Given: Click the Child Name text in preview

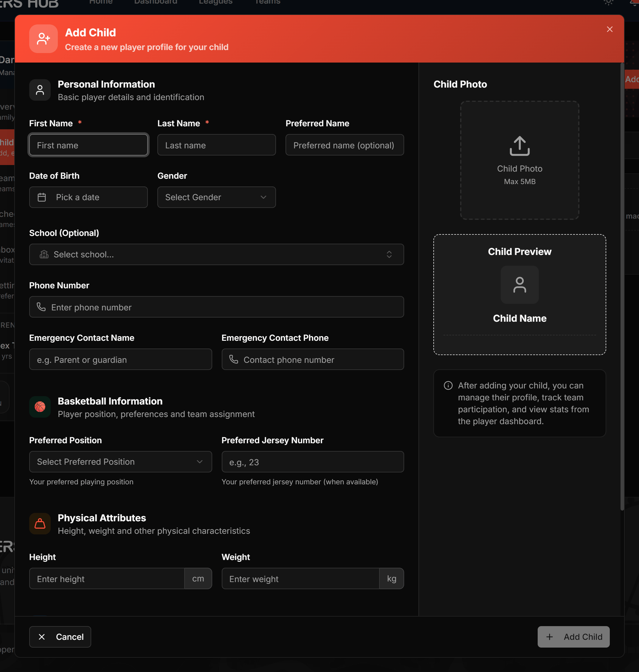Looking at the screenshot, I should click(x=519, y=318).
